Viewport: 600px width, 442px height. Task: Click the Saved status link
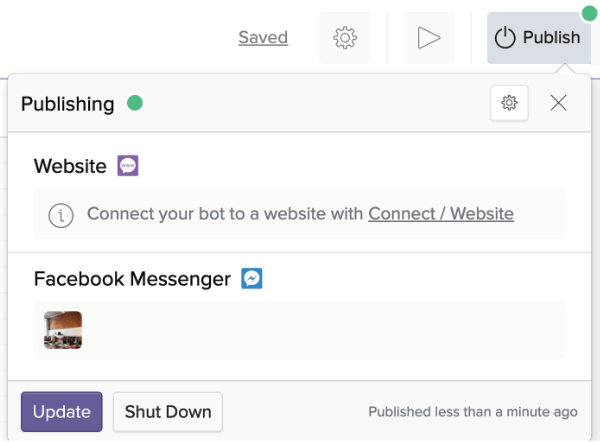coord(263,38)
